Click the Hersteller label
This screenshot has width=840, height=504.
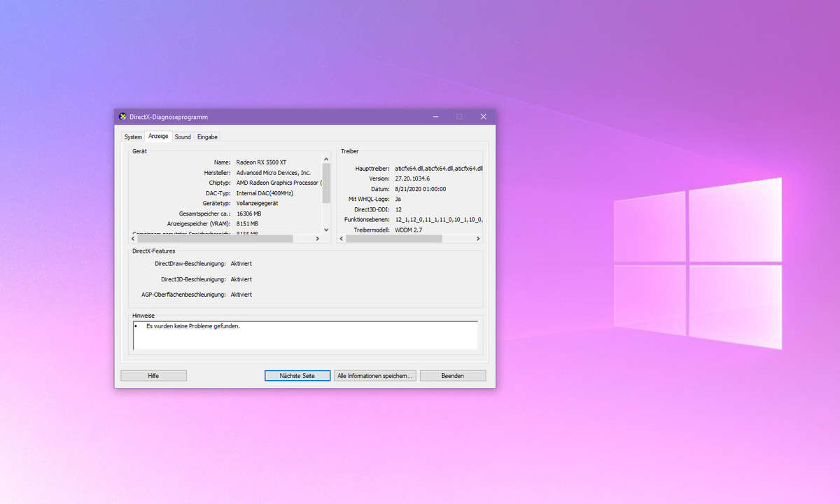click(x=217, y=172)
